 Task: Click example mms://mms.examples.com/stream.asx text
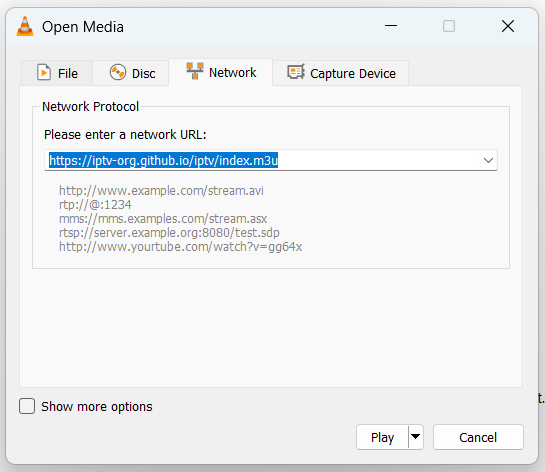pyautogui.click(x=163, y=219)
